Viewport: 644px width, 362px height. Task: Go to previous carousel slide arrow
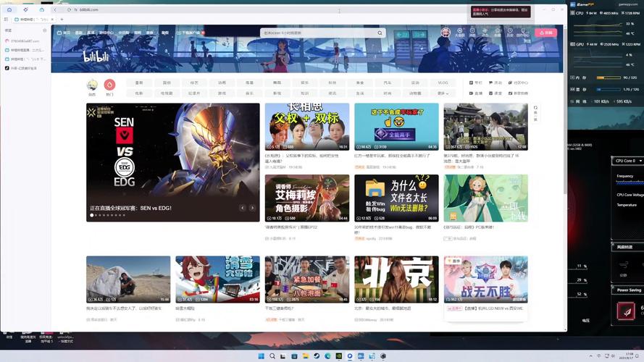[x=243, y=208]
